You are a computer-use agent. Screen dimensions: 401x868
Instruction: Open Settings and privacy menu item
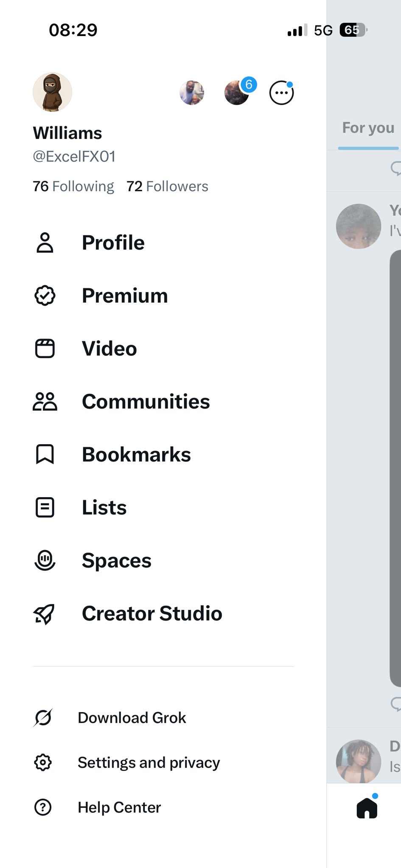(x=149, y=762)
